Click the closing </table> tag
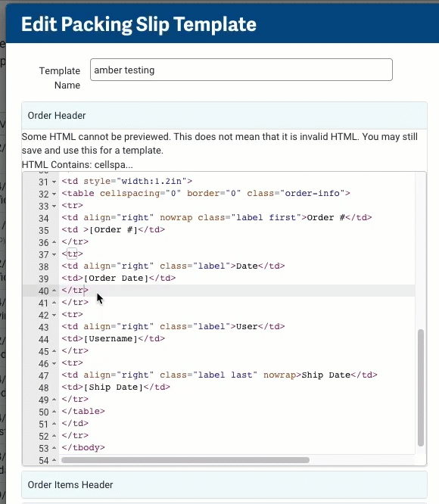The width and height of the screenshot is (439, 504). (83, 411)
